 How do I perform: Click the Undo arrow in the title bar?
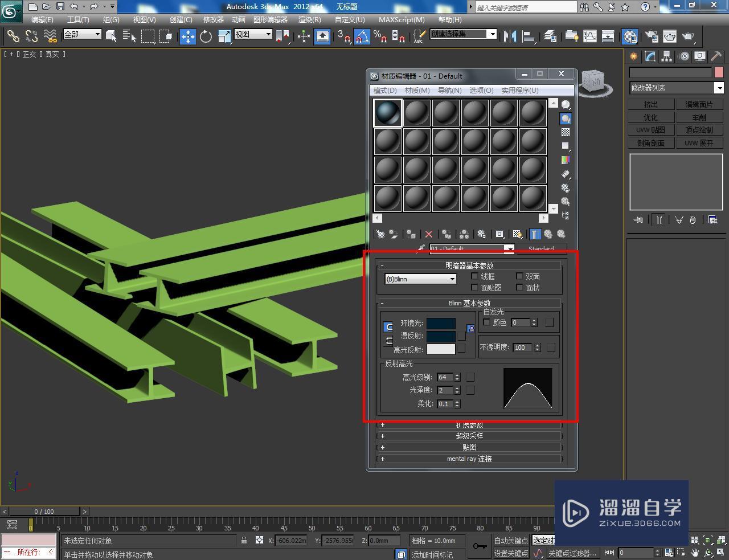(x=74, y=7)
